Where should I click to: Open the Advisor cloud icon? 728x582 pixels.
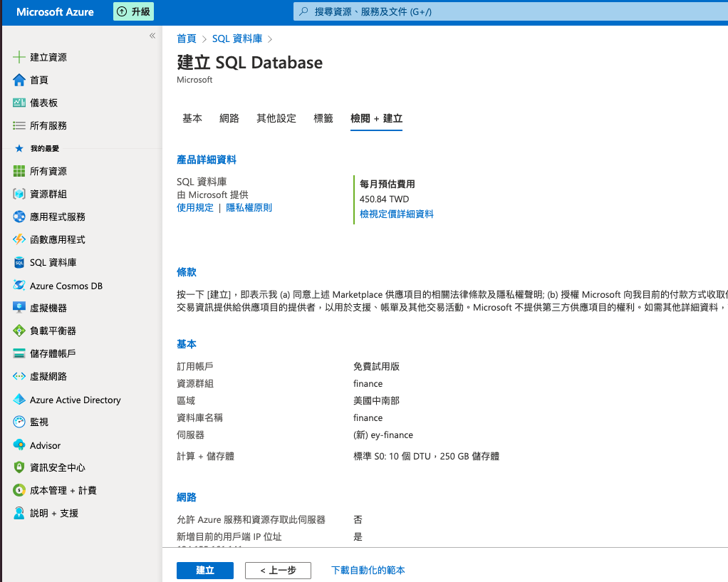pos(19,445)
